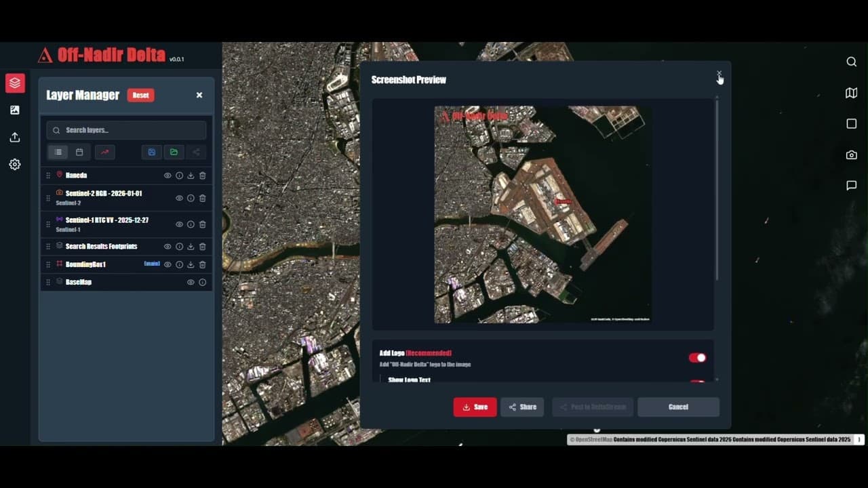Viewport: 868px width, 488px height.
Task: Select Search Results Footprints layer name
Action: tap(101, 247)
